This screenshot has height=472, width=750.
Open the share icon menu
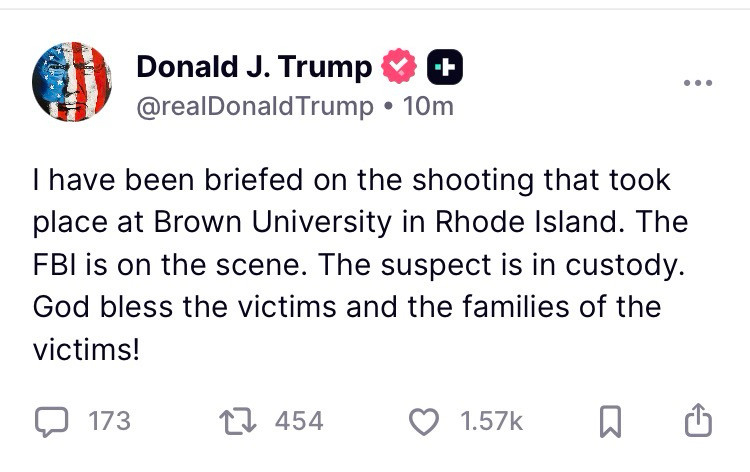point(698,421)
